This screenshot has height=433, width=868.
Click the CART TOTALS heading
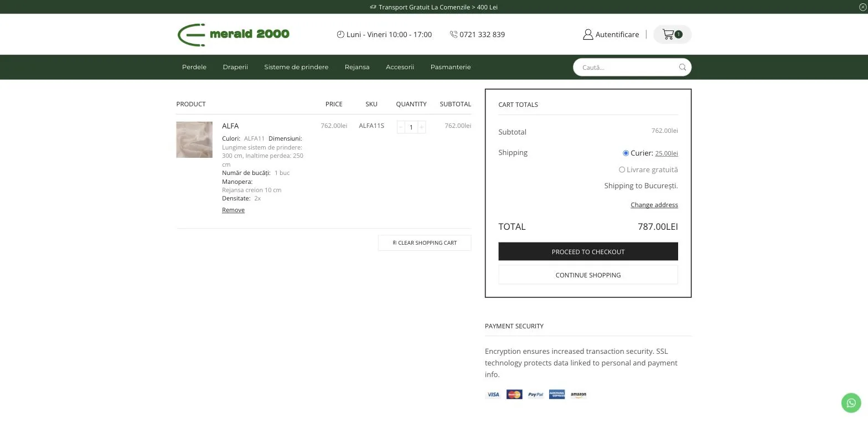pos(518,105)
